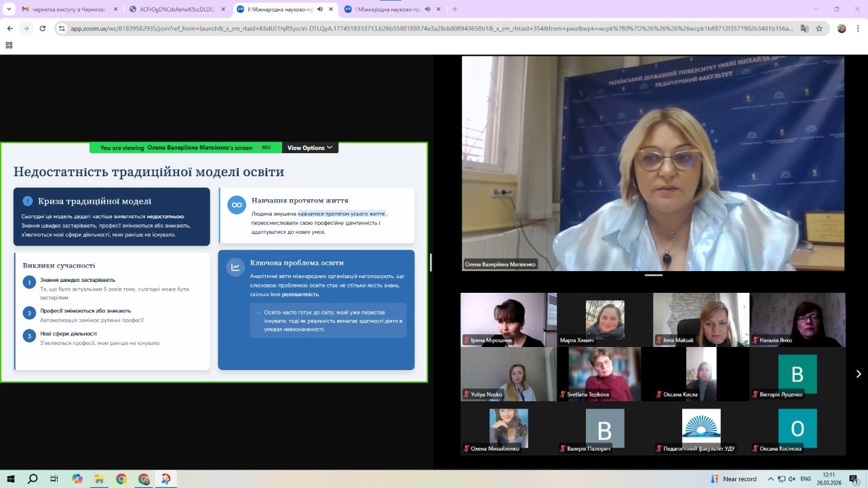Open the Chrome apps grid shortcut
Image resolution: width=868 pixels, height=488 pixels.
(9, 45)
